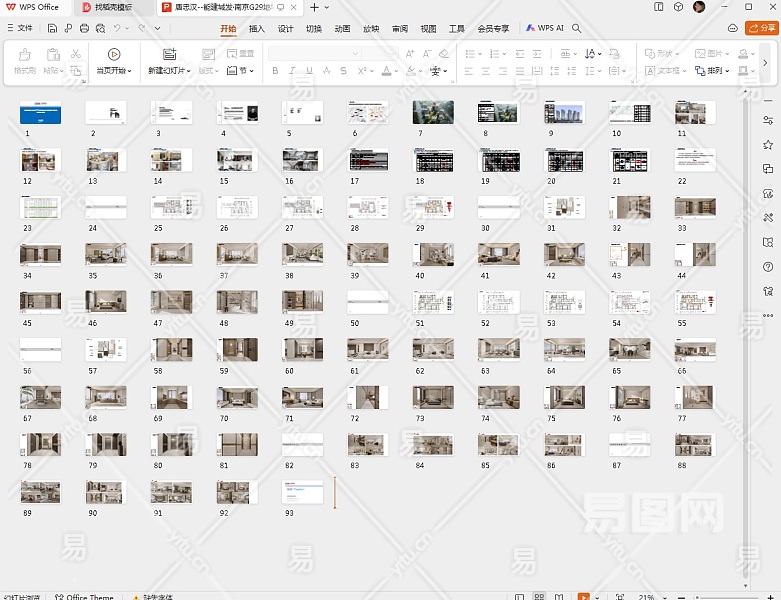
Task: Switch to slide sorter view in status bar
Action: click(x=541, y=596)
